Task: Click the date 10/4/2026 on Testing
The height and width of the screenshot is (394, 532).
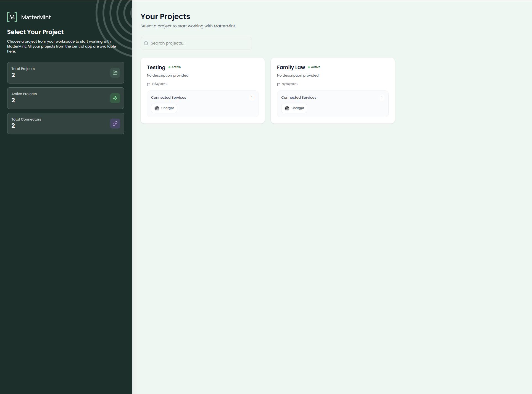Action: pyautogui.click(x=159, y=84)
